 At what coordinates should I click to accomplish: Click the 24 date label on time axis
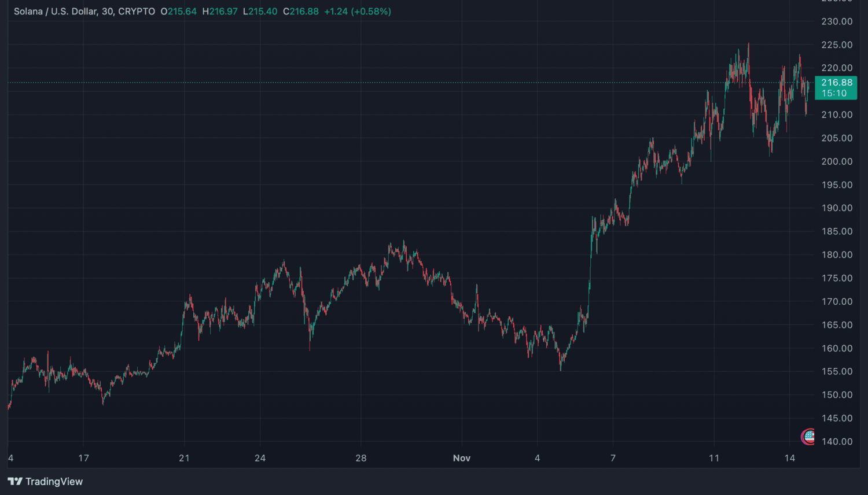click(x=260, y=458)
